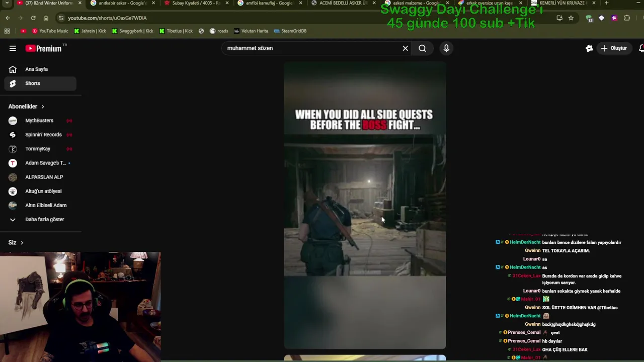Open Altın Elbiseli Adam channel
Screen dimensions: 644x362
point(40,205)
